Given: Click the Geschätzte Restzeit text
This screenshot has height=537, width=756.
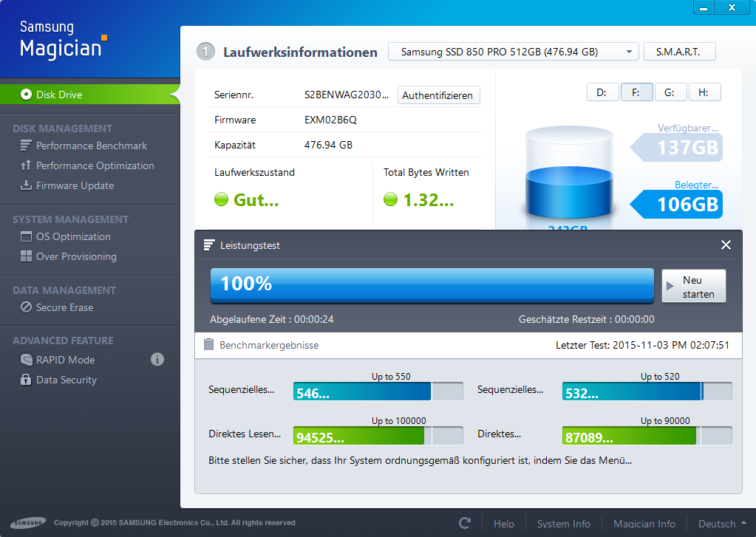Looking at the screenshot, I should [586, 319].
